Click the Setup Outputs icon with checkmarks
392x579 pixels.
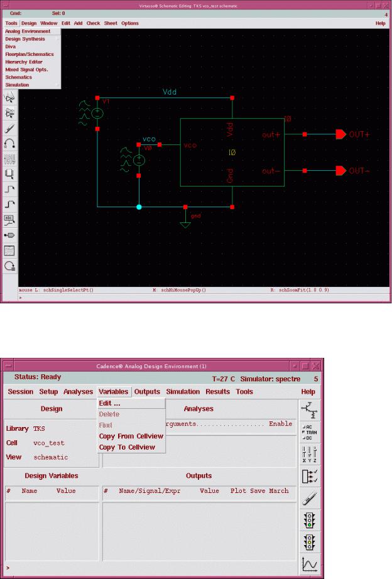click(x=309, y=475)
